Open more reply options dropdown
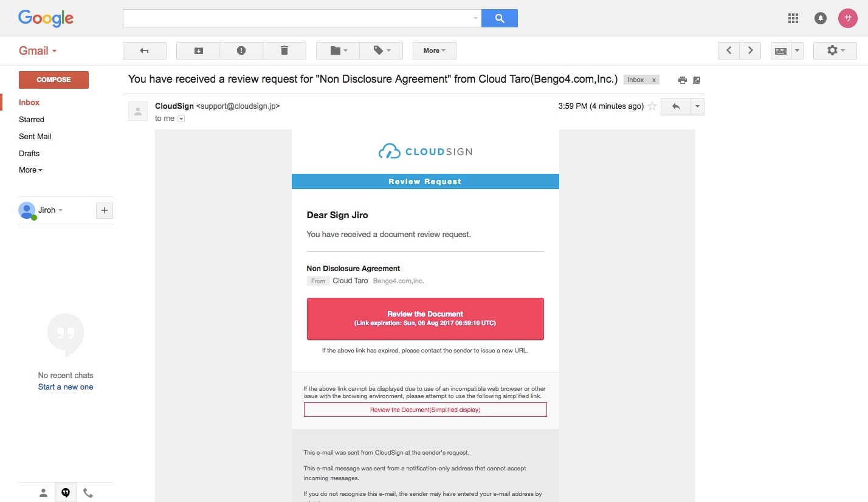The width and height of the screenshot is (868, 502). [697, 106]
